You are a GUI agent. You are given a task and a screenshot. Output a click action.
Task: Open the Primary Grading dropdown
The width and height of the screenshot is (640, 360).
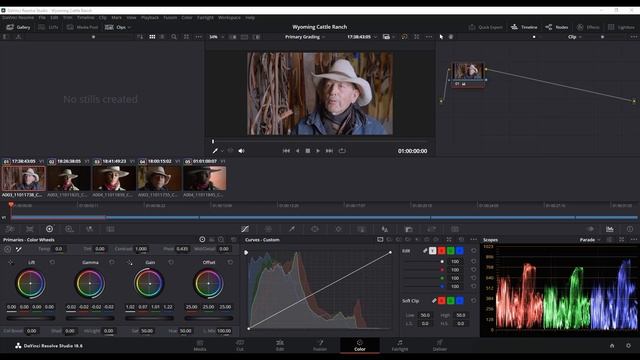click(x=305, y=37)
